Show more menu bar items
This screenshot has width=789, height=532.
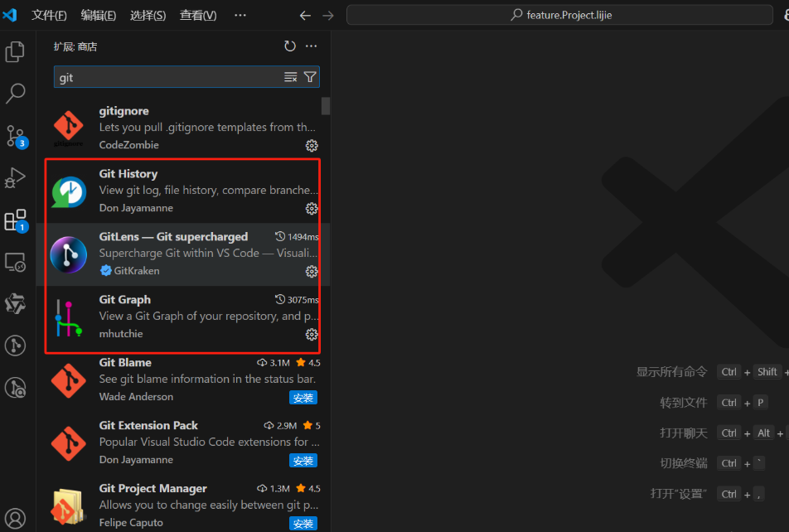(x=240, y=15)
